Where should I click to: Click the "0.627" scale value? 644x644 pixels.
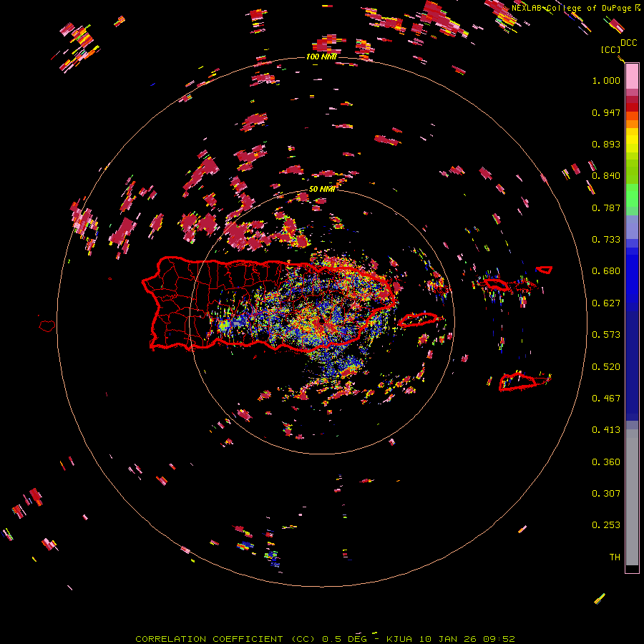[x=606, y=303]
